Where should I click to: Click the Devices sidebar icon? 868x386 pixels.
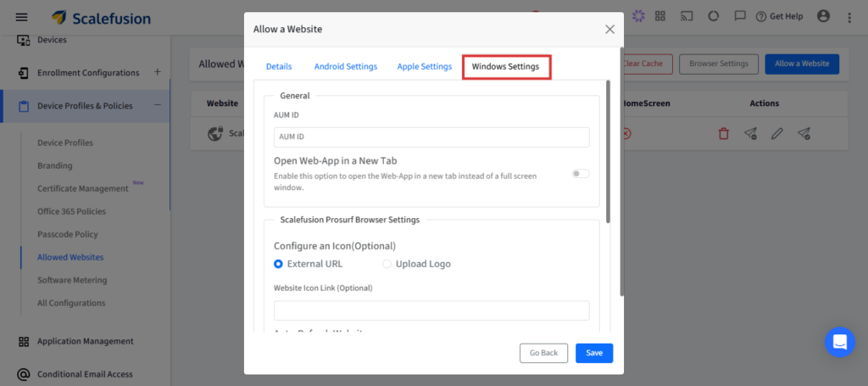(23, 40)
